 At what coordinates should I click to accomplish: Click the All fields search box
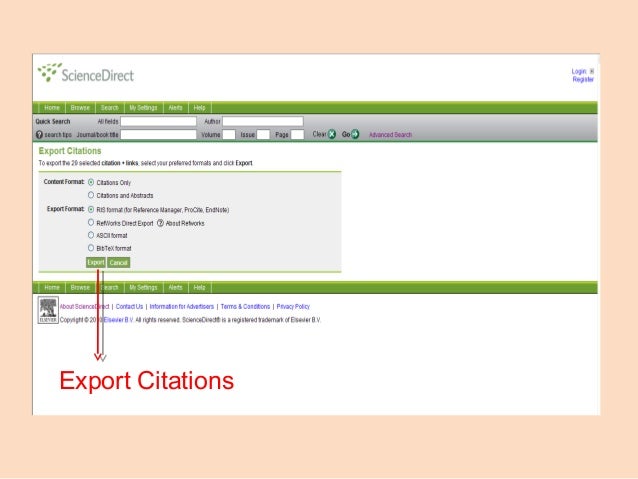pos(158,121)
